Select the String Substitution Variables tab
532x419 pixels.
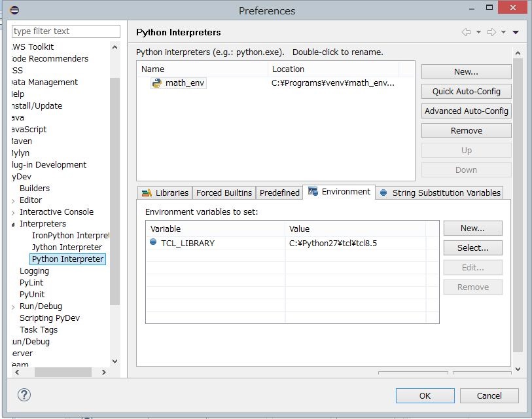tap(440, 192)
